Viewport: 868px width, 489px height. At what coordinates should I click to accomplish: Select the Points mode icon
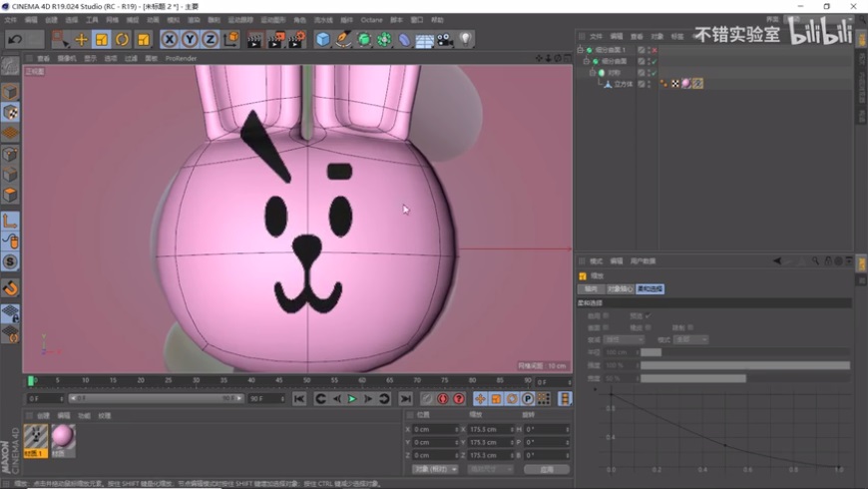[x=10, y=154]
